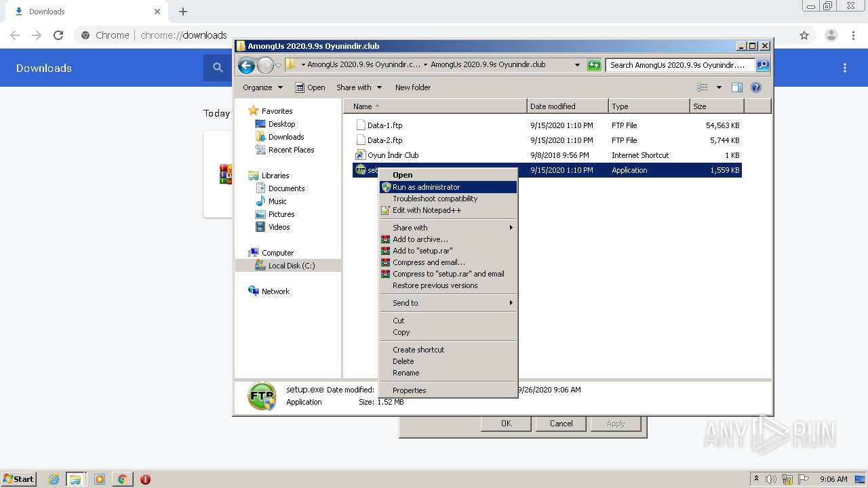
Task: Click the Explorer help question mark icon
Action: coord(756,87)
